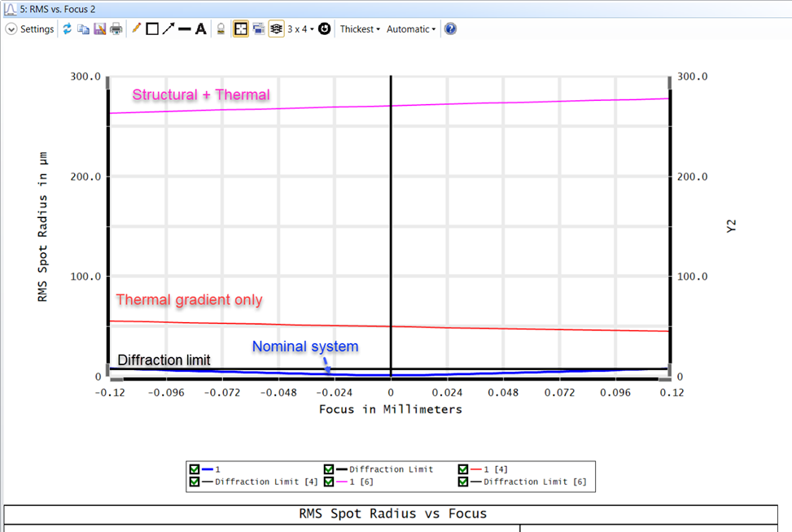Image resolution: width=792 pixels, height=532 pixels.
Task: Click the save graphic icon
Action: pos(100,28)
